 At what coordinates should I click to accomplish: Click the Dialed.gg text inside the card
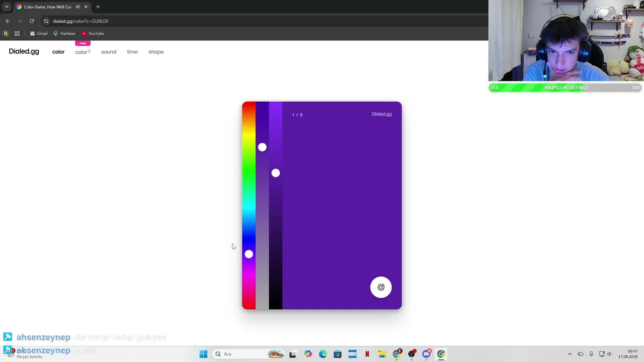click(x=381, y=114)
